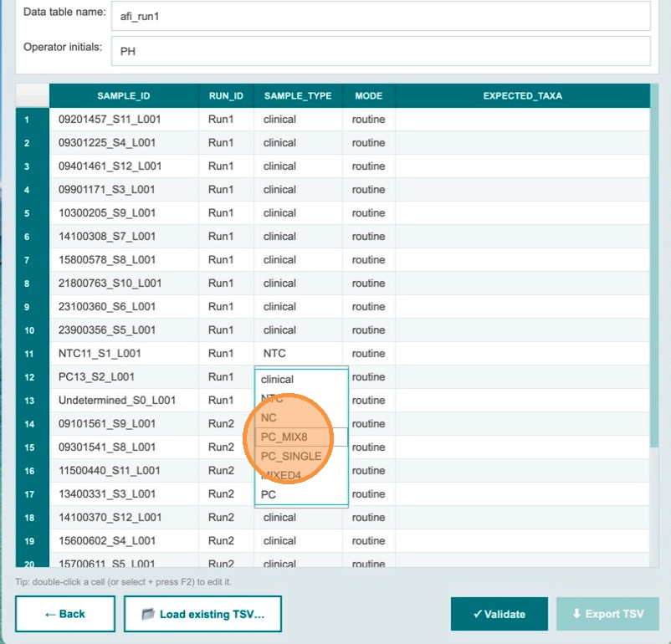Click cell 11500440_S11_L001
Screen dimensions: 671x644
[124, 471]
